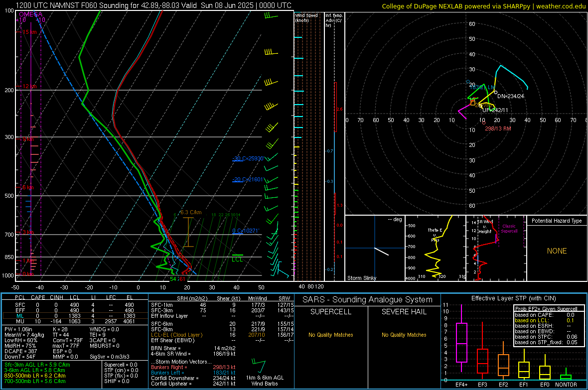Viewport: 588px width, 390px height.
Task: Click the 12 km height marker
Action: pyautogui.click(x=29, y=87)
